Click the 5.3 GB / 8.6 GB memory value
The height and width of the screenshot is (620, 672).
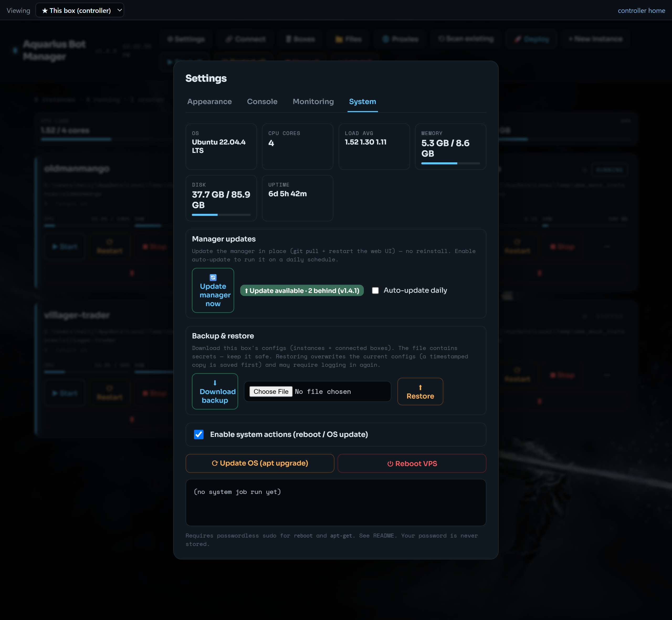pyautogui.click(x=445, y=148)
